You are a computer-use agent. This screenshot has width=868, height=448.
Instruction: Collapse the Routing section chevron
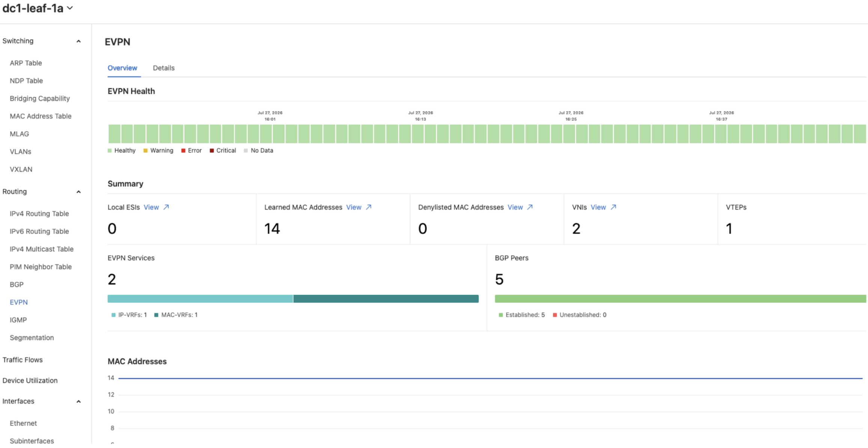click(78, 192)
